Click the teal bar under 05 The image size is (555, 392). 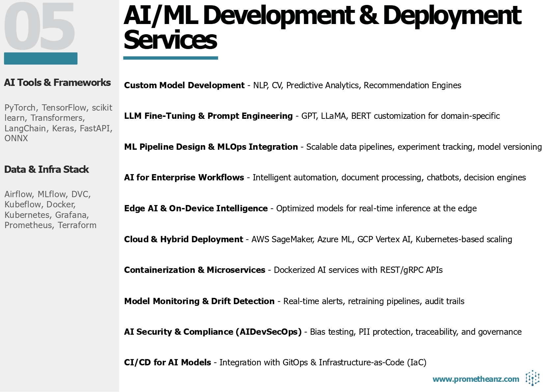coord(41,59)
